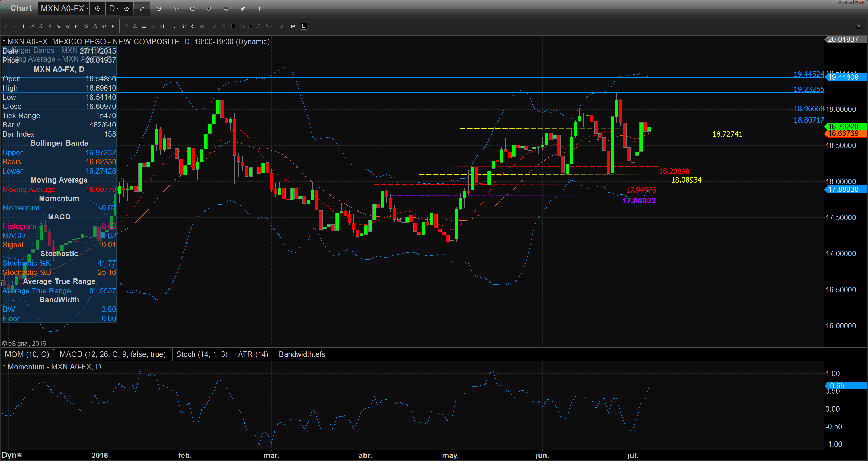868x461 pixels.
Task: Open the D interval dropdown
Action: click(x=113, y=8)
